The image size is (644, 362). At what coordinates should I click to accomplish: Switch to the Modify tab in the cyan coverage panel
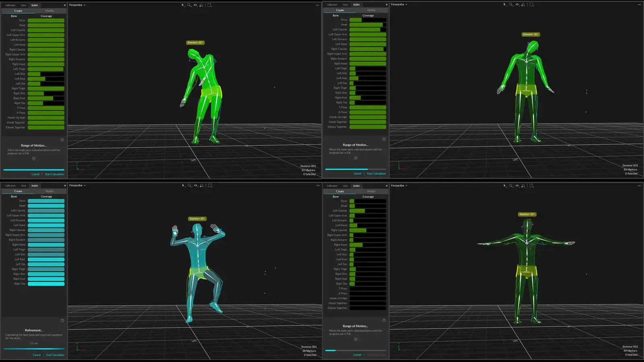[x=50, y=191]
